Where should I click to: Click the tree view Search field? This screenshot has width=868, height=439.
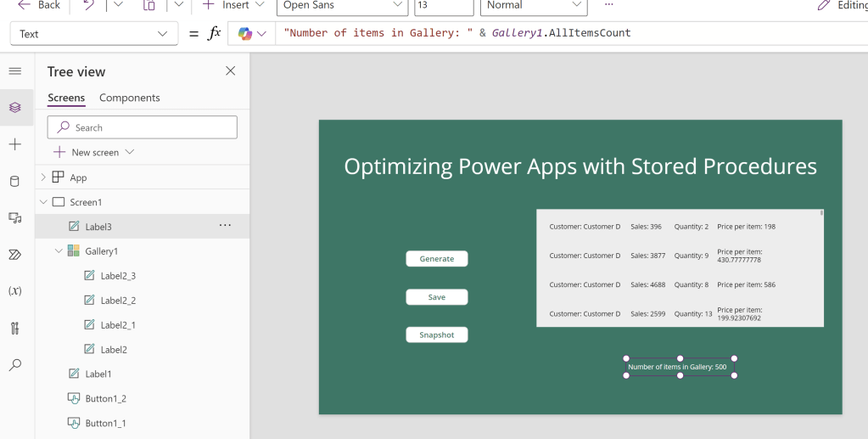click(143, 127)
